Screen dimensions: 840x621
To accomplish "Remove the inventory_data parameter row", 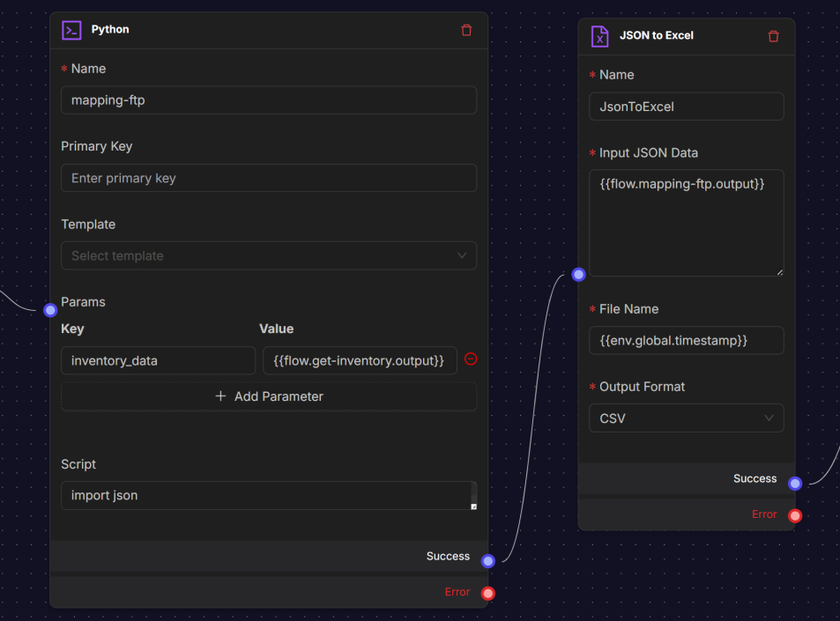I will click(x=471, y=359).
